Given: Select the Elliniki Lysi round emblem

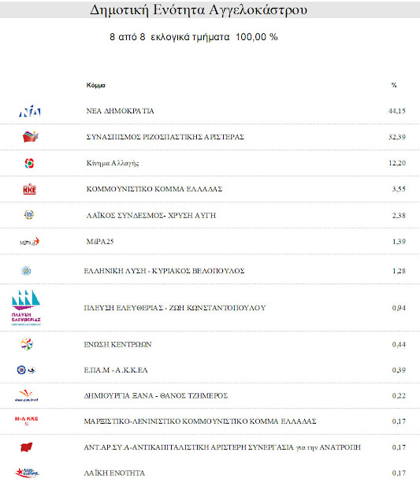Looking at the screenshot, I should pyautogui.click(x=26, y=271).
